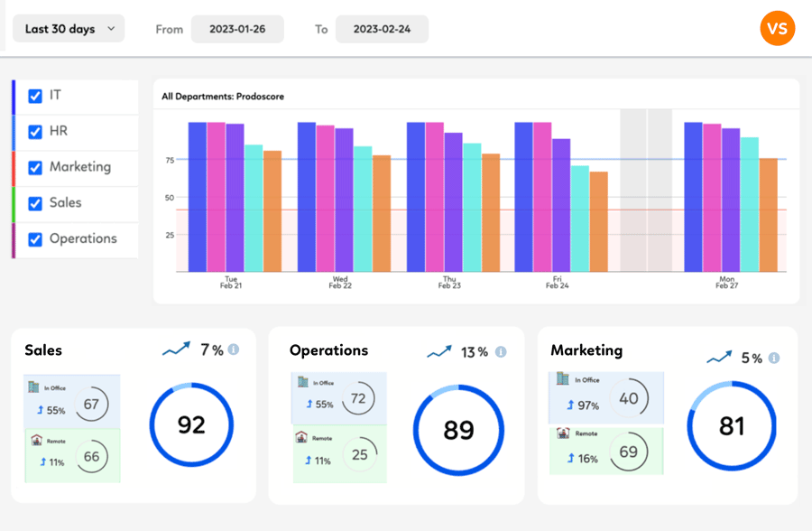812x531 pixels.
Task: Click the info icon next to Operations 13%
Action: click(x=501, y=352)
